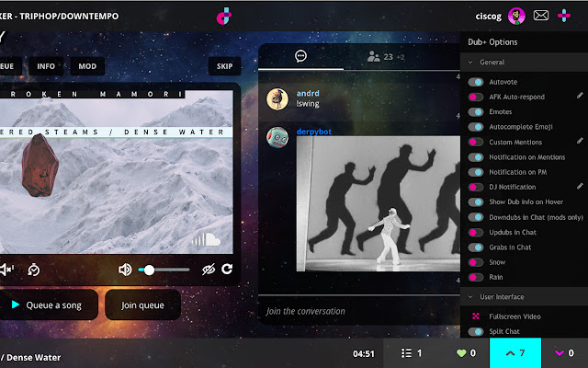Collapse the User Interface section

click(471, 297)
